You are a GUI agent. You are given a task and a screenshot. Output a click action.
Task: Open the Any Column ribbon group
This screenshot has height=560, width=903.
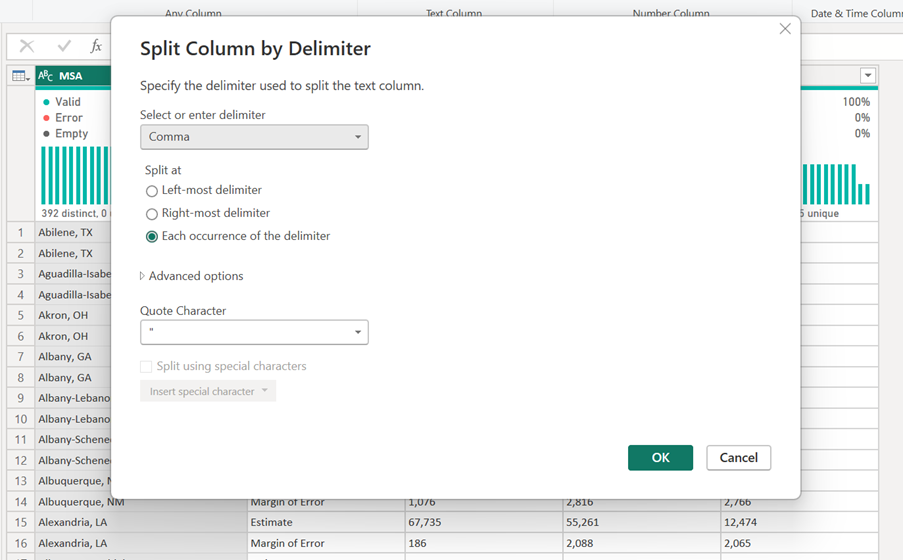[x=193, y=13]
